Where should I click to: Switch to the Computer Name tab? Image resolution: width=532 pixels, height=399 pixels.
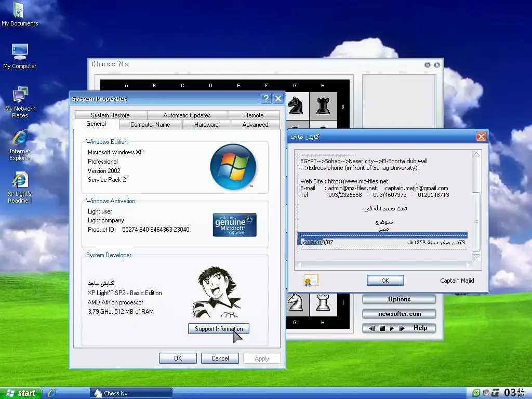click(150, 125)
